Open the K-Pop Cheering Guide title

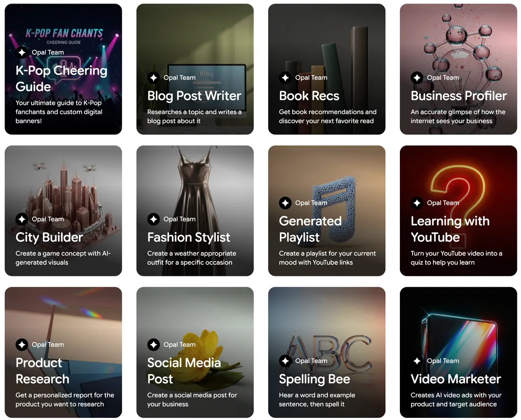pos(61,78)
